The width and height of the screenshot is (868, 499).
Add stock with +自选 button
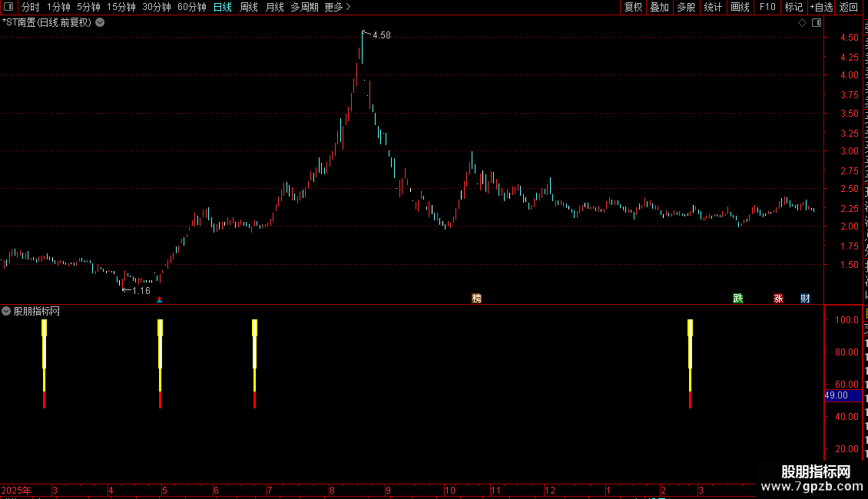coord(821,7)
